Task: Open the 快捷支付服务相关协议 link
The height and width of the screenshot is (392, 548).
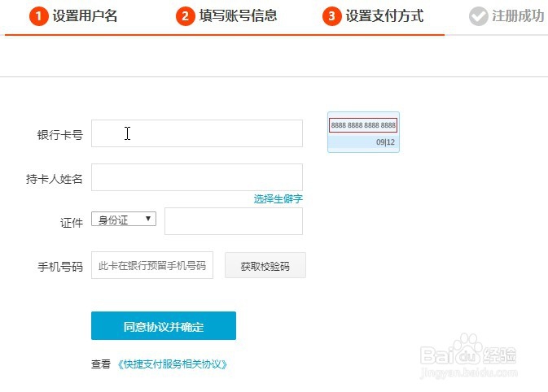Action: 173,364
